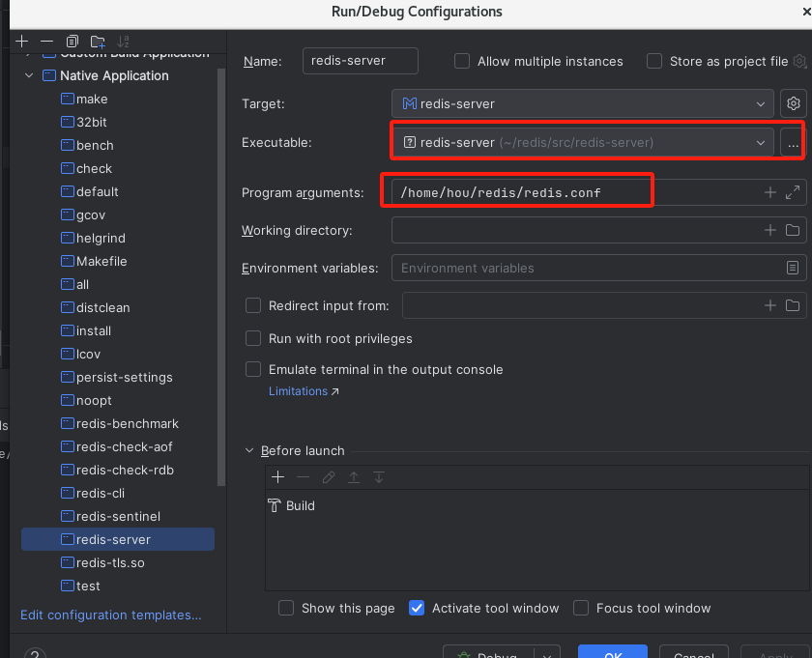Select the redis-benchmark configuration
The width and height of the screenshot is (812, 658).
[118, 423]
